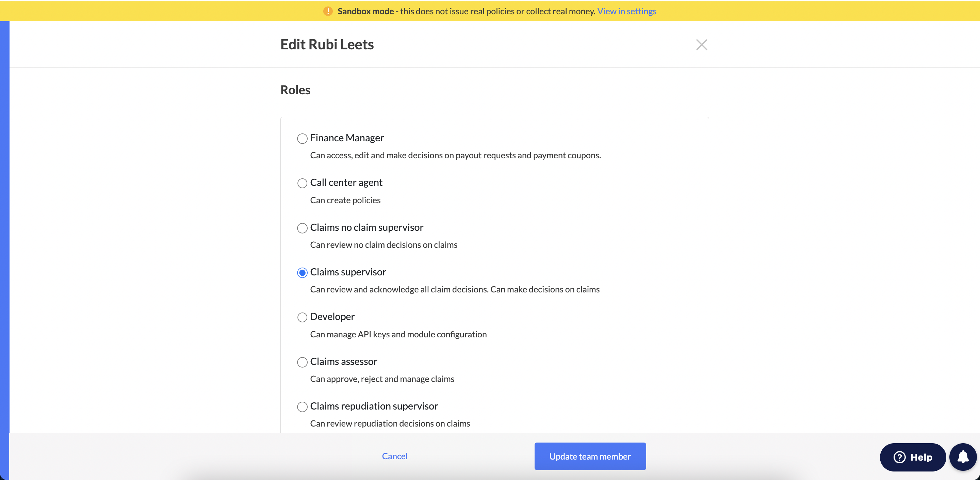The height and width of the screenshot is (480, 980).
Task: Select the Claims supervisor radio button
Action: click(302, 273)
